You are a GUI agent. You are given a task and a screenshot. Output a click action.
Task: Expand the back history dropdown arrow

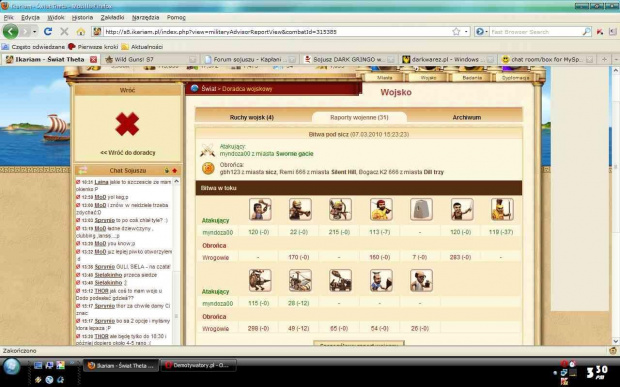[x=35, y=32]
